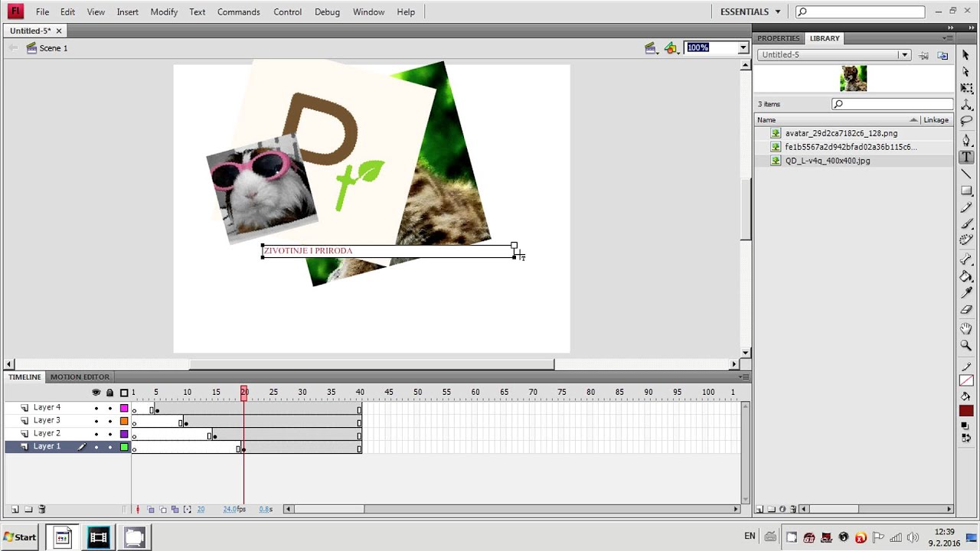Select the Selection (arrow) tool
Viewport: 980px width, 551px height.
(x=966, y=55)
